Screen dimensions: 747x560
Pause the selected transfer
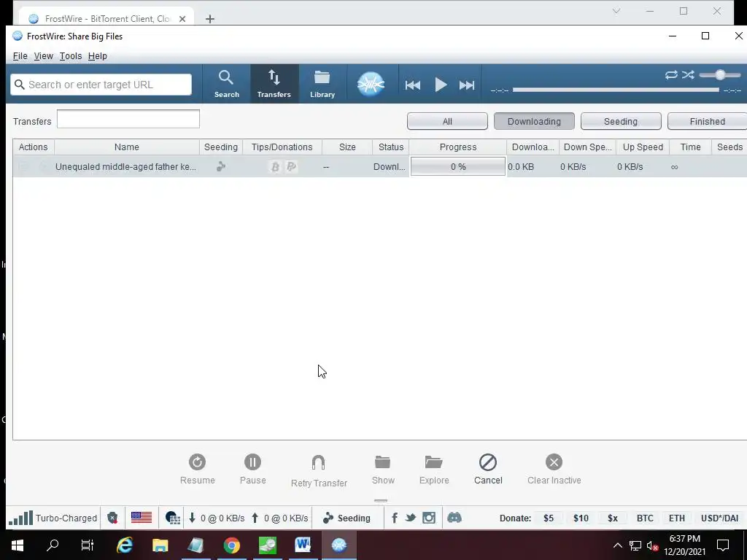coord(252,469)
